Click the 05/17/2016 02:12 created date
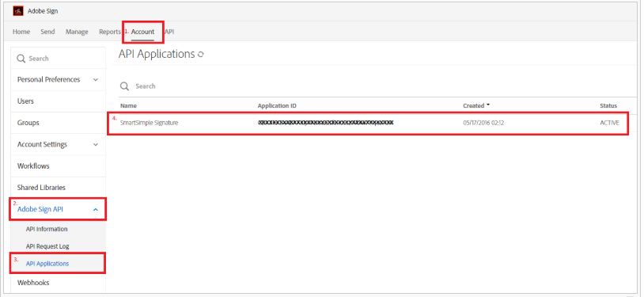 pos(483,123)
